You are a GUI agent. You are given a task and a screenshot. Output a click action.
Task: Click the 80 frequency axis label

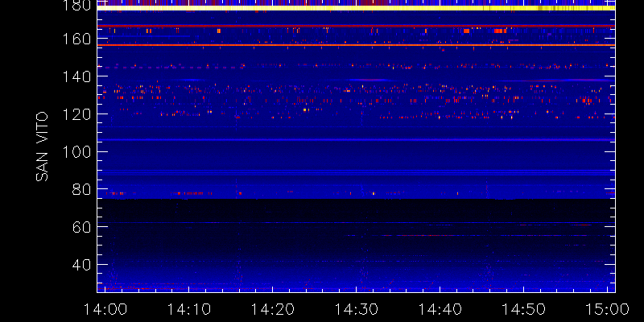tap(82, 189)
